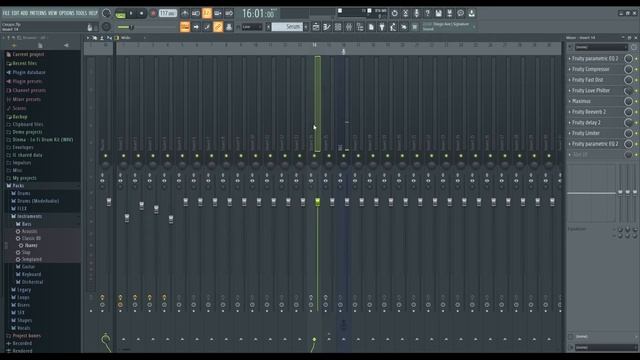Viewport: 640px width, 360px height.
Task: Open Fruity Love Philter plugin
Action: [591, 91]
